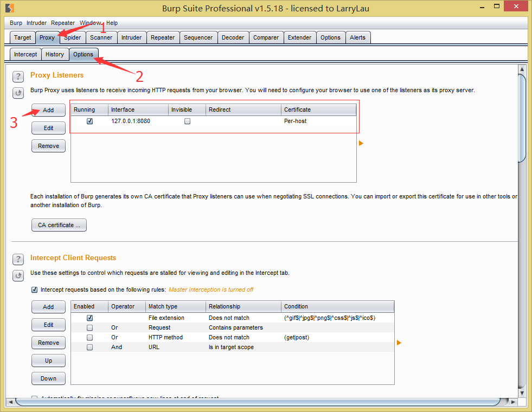Select the Proxy Options sub-tab

coord(83,54)
